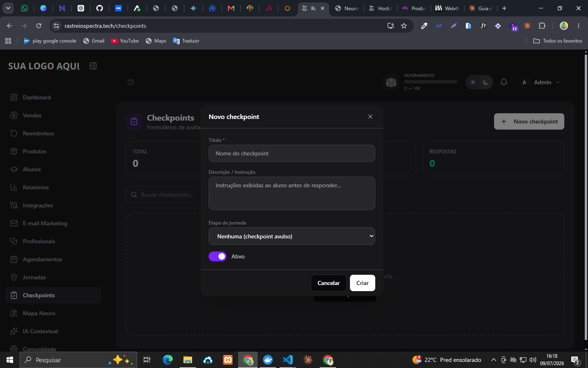Switch to the dark theme moon icon
This screenshot has height=368, width=588.
(486, 82)
